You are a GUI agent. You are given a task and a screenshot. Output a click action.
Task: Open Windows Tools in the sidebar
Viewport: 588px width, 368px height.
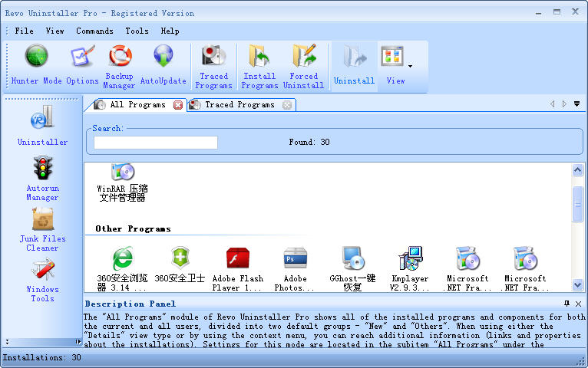42,279
